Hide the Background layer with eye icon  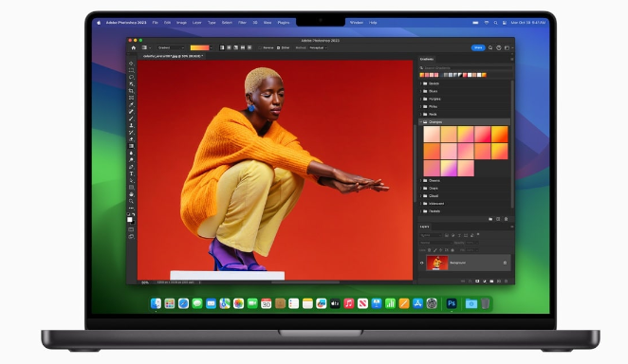[422, 263]
